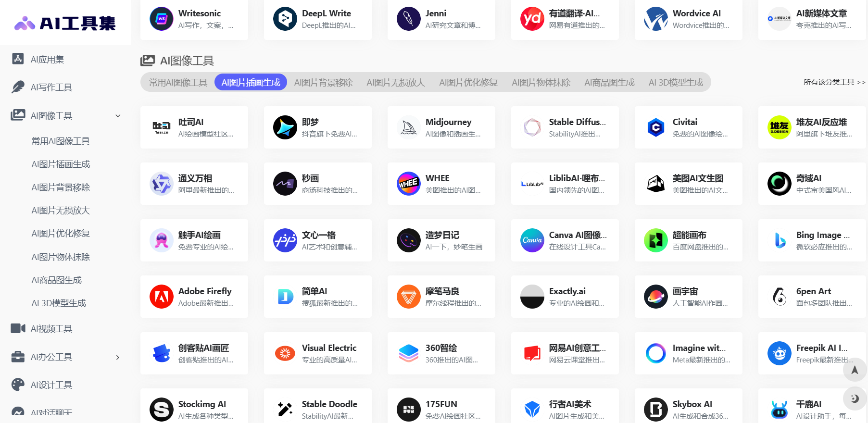Viewport: 868px width, 423px height.
Task: Open the 行者AI美术 card
Action: (565, 406)
